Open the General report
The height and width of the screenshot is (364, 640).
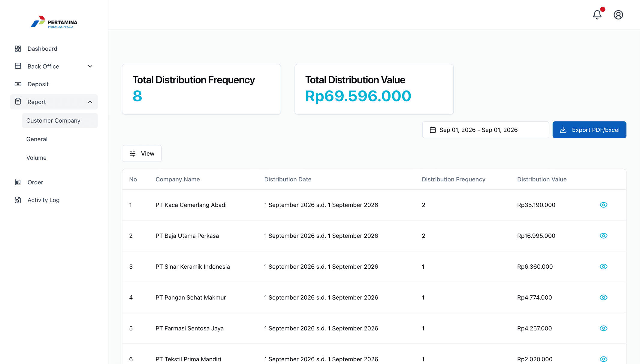click(x=60, y=139)
